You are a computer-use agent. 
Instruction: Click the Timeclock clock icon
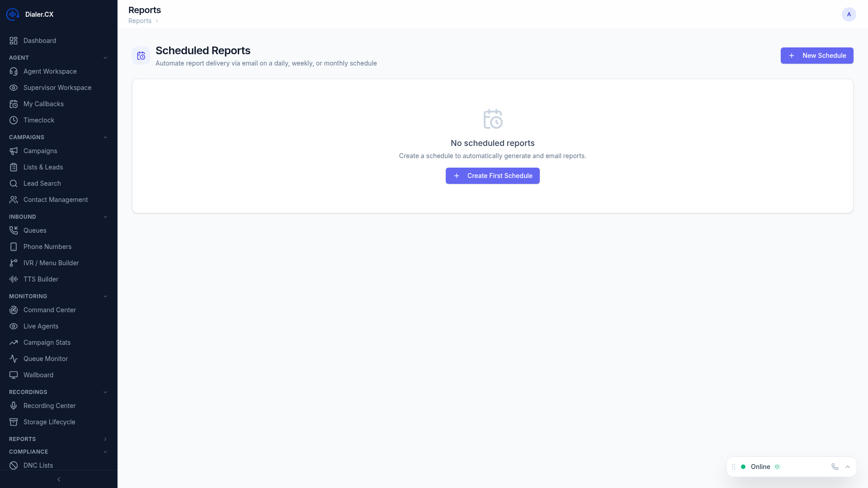[x=14, y=120]
